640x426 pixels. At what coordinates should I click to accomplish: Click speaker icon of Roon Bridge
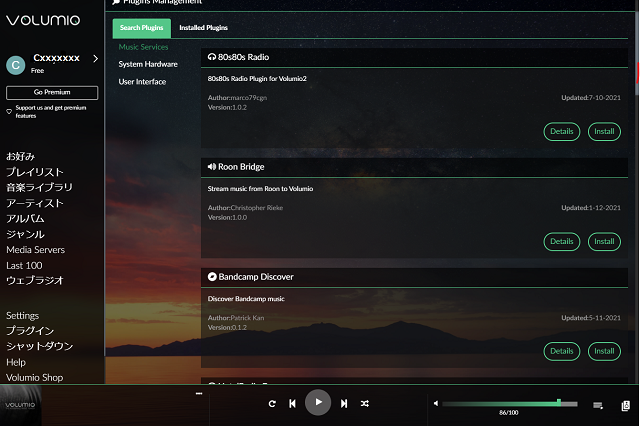[x=211, y=167]
